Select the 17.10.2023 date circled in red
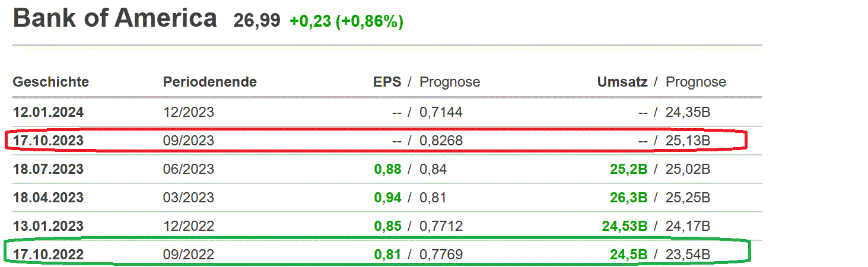 [x=49, y=141]
